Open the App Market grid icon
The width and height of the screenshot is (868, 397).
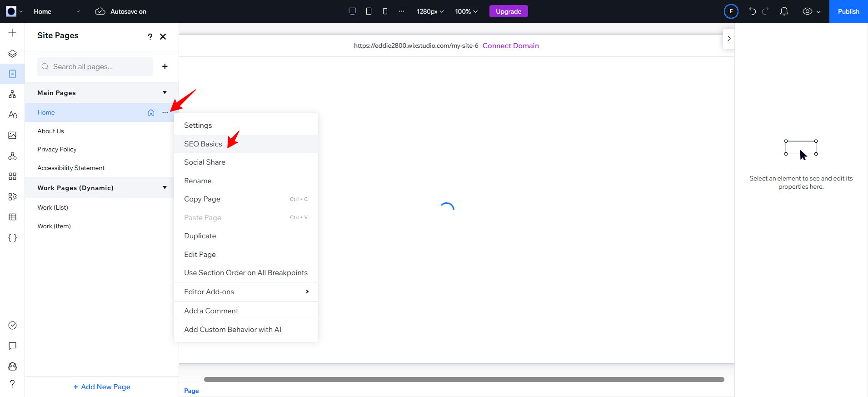[x=12, y=176]
